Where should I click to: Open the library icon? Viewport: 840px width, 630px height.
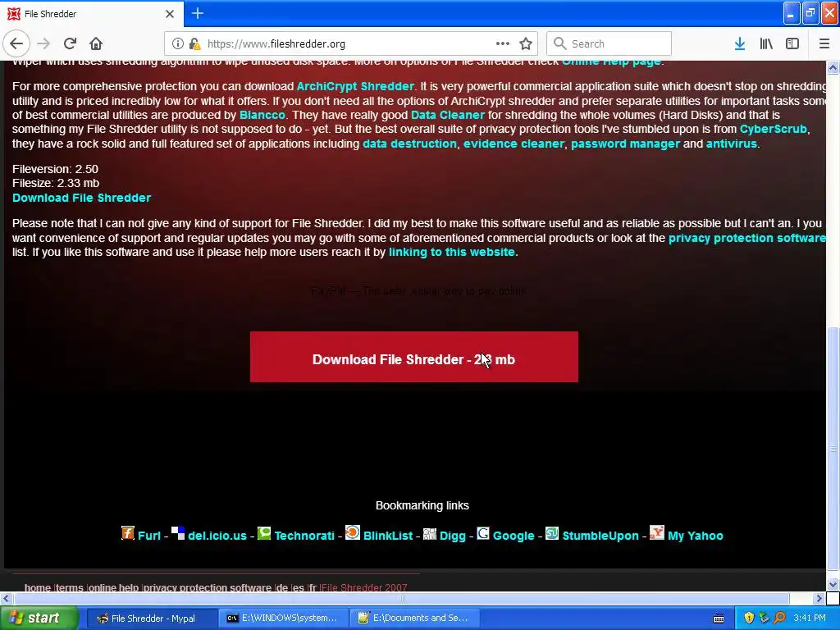tap(766, 44)
